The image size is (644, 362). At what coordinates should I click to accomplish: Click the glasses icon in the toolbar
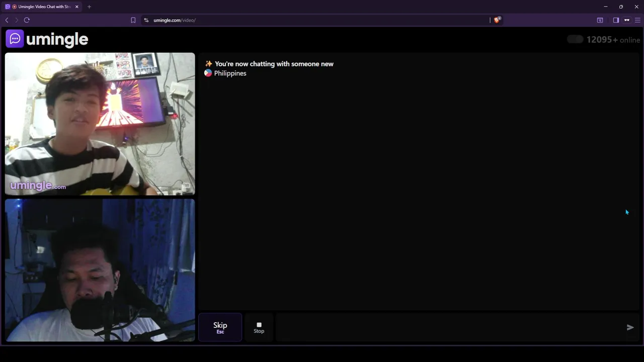point(627,20)
